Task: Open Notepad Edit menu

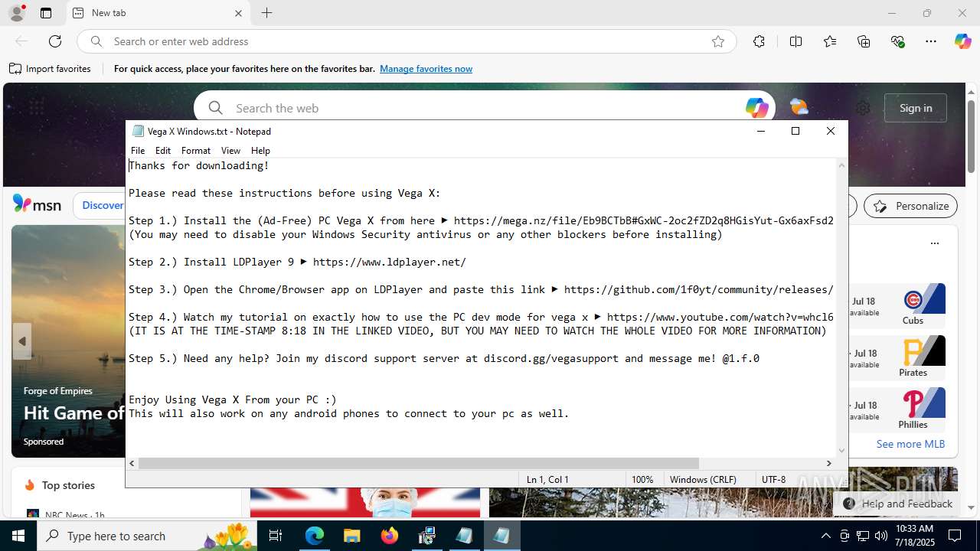Action: (x=163, y=151)
